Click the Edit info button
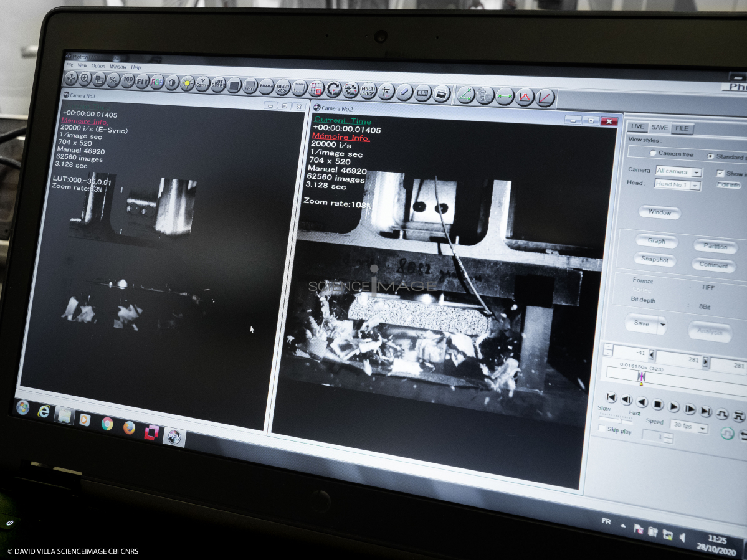The height and width of the screenshot is (560, 747). coord(728,185)
